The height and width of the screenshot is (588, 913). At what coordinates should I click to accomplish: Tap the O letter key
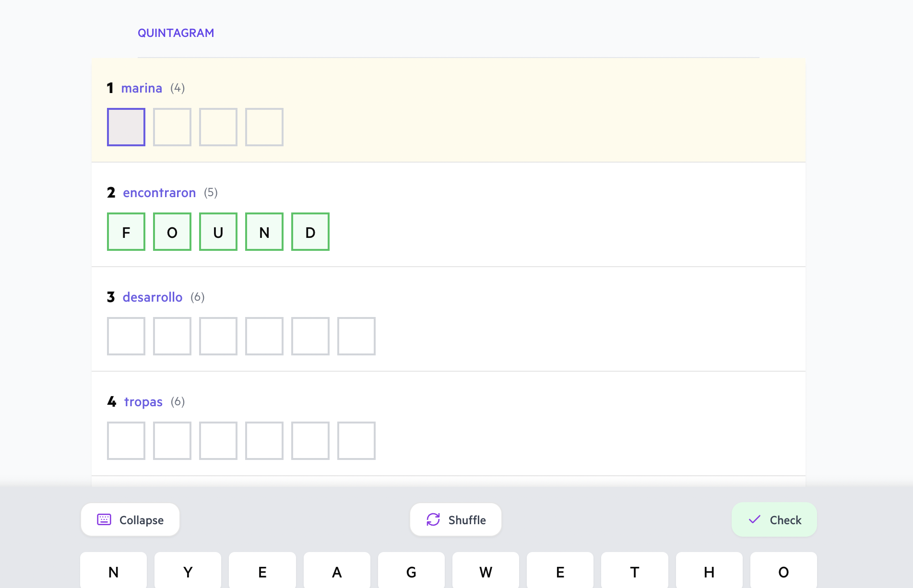(x=783, y=571)
